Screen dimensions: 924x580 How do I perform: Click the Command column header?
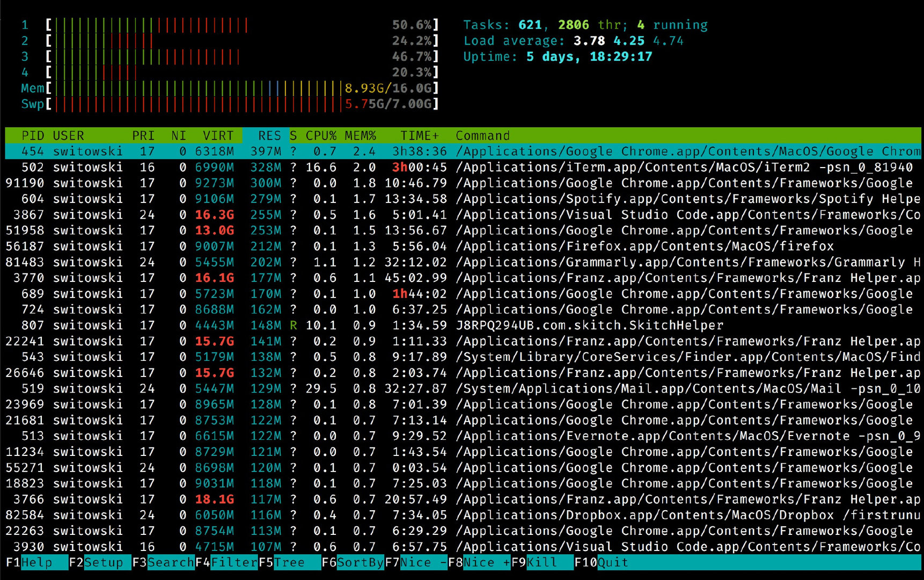[482, 136]
